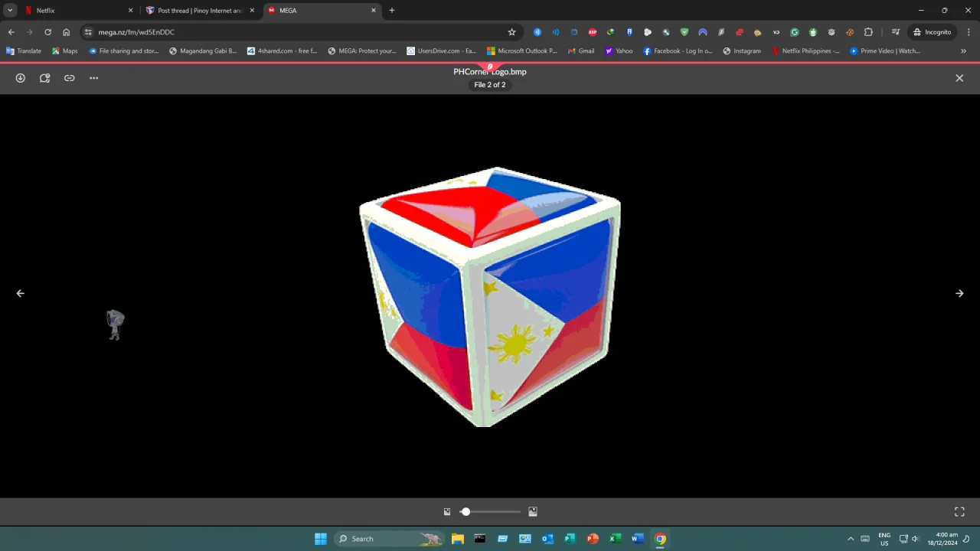Open Outlook from the taskbar
980x551 pixels.
(547, 539)
